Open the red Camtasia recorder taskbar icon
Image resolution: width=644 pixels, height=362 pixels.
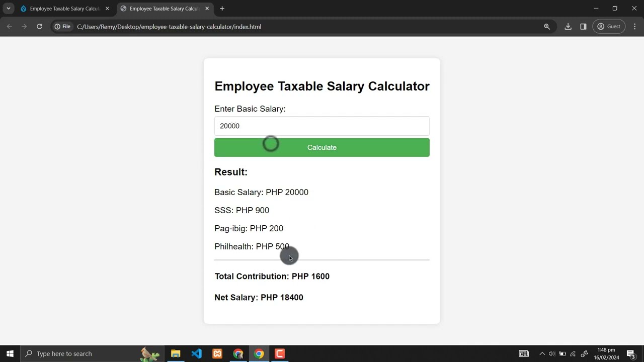click(280, 354)
